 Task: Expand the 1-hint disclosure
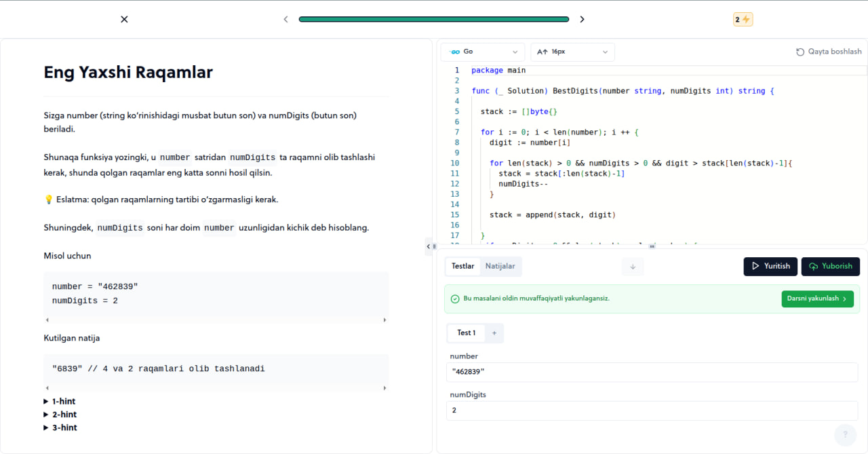60,401
